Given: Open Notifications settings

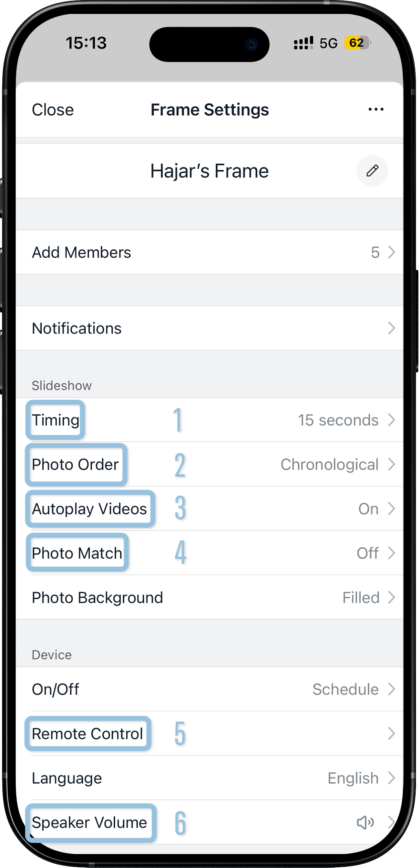Looking at the screenshot, I should (209, 328).
